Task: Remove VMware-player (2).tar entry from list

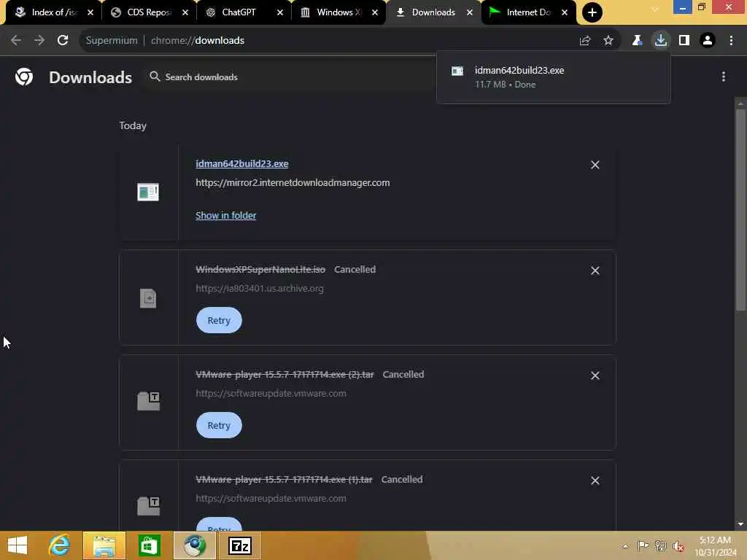Action: pos(595,376)
